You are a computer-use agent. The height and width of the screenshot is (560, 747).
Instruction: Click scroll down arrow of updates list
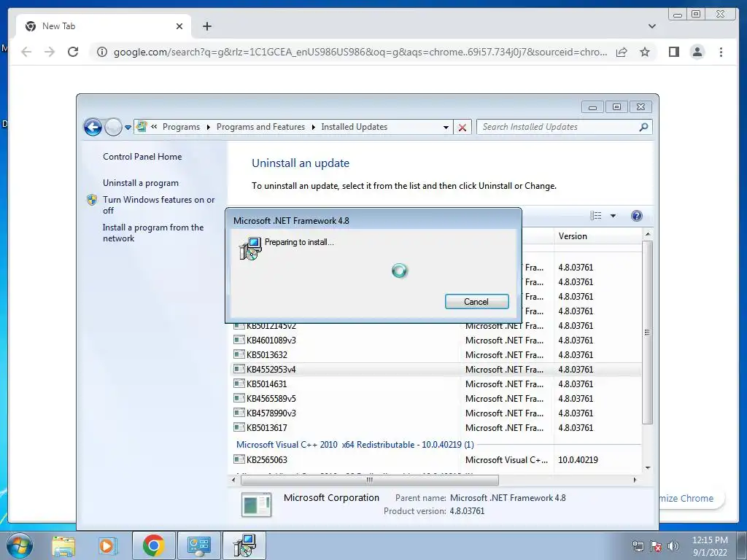coord(648,467)
